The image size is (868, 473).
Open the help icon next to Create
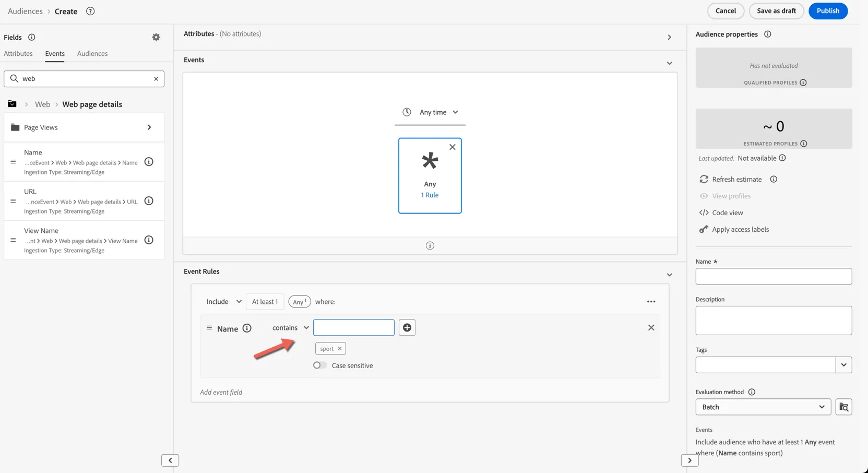coord(90,11)
